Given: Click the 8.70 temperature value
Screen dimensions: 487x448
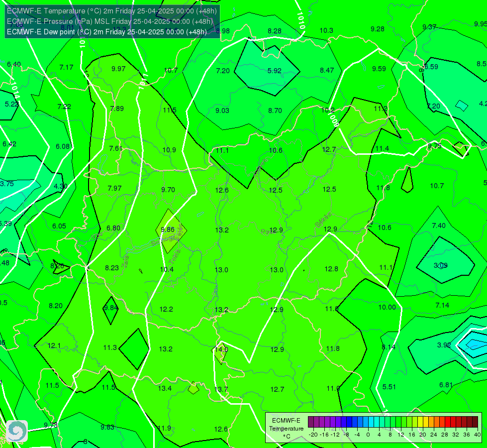Looking at the screenshot, I should [x=275, y=111].
